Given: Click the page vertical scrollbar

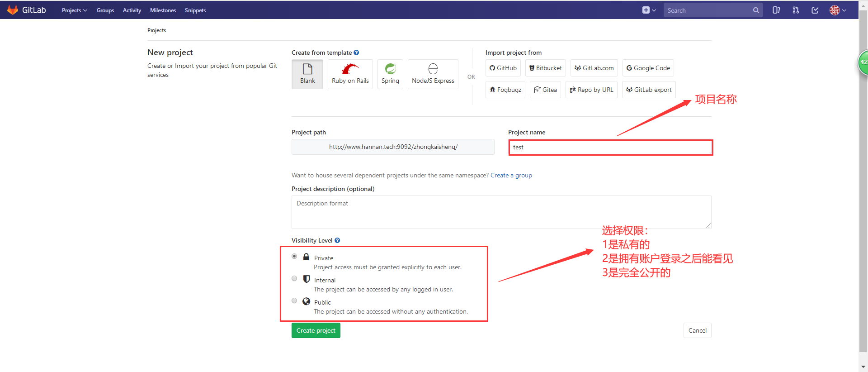Looking at the screenshot, I should (x=863, y=181).
